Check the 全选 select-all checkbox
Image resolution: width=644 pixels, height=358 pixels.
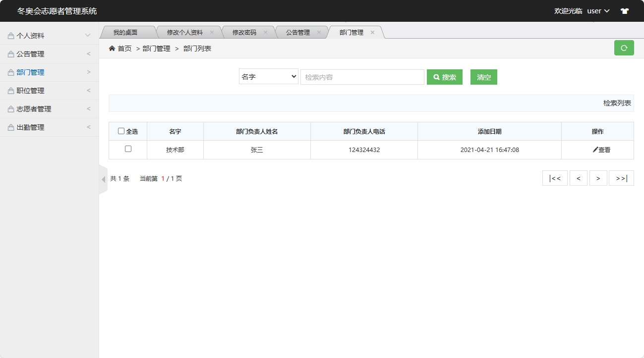pyautogui.click(x=121, y=131)
